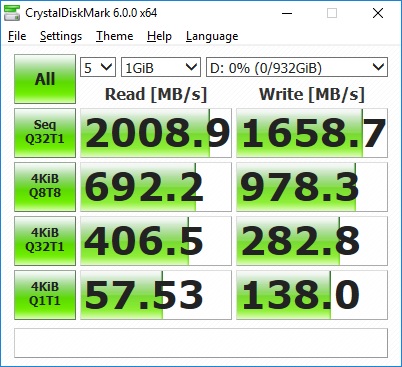Open the Help menu
The width and height of the screenshot is (402, 367).
159,36
